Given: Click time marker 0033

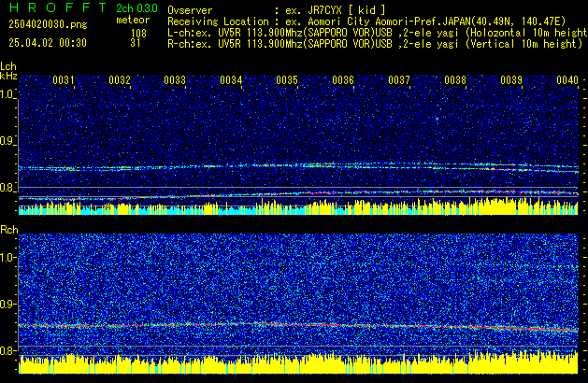Looking at the screenshot, I should (x=175, y=80).
